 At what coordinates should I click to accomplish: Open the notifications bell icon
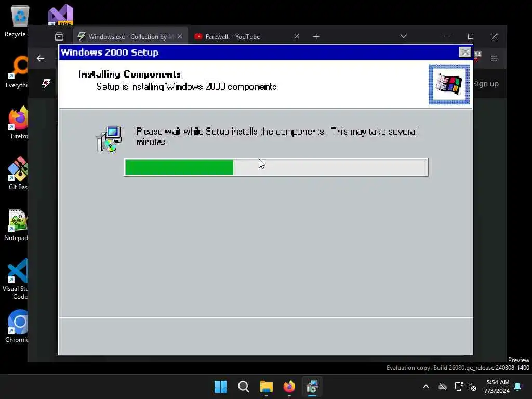(x=518, y=387)
